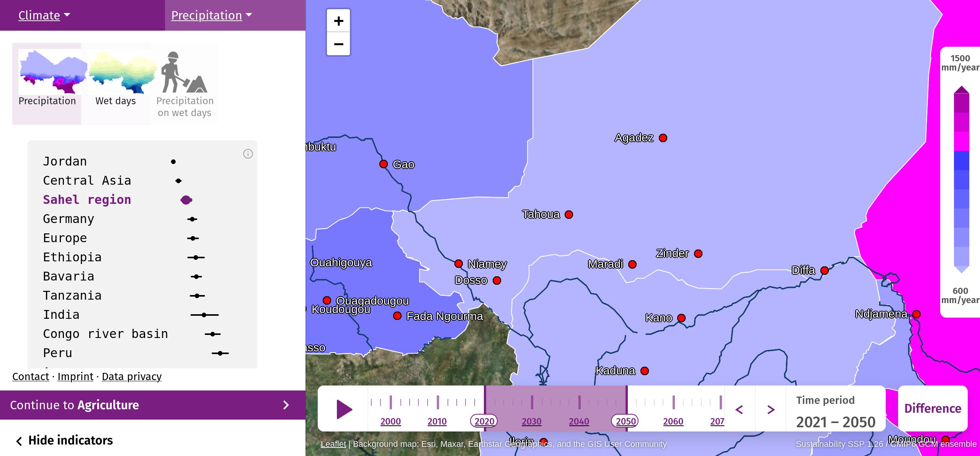Go to next time period
This screenshot has width=980, height=456.
771,409
